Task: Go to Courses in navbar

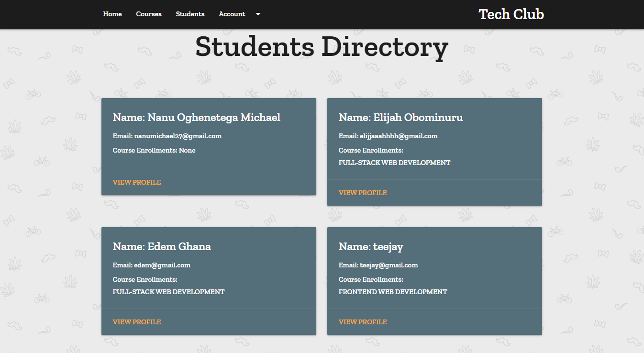Action: click(x=149, y=14)
